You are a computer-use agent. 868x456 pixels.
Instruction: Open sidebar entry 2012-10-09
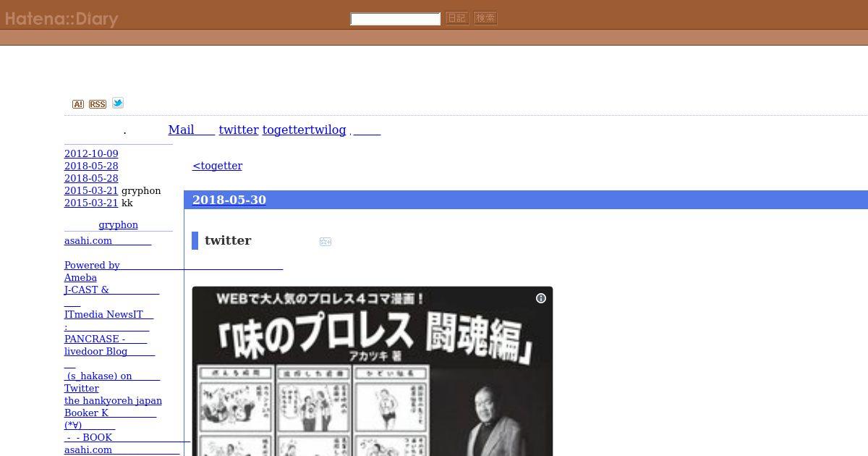pos(91,153)
